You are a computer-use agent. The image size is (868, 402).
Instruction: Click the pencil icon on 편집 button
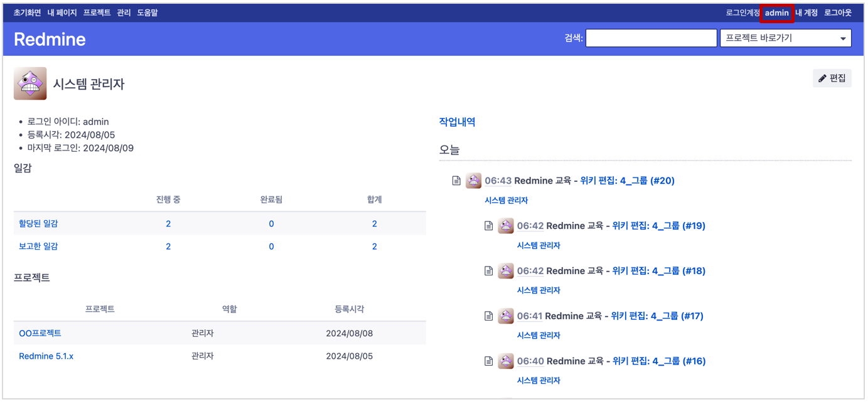click(x=822, y=78)
